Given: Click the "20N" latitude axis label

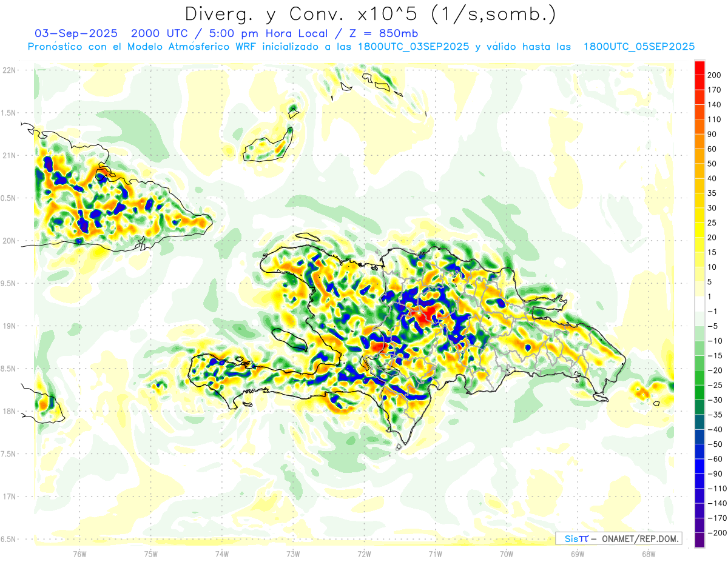Looking at the screenshot, I should pyautogui.click(x=10, y=241).
